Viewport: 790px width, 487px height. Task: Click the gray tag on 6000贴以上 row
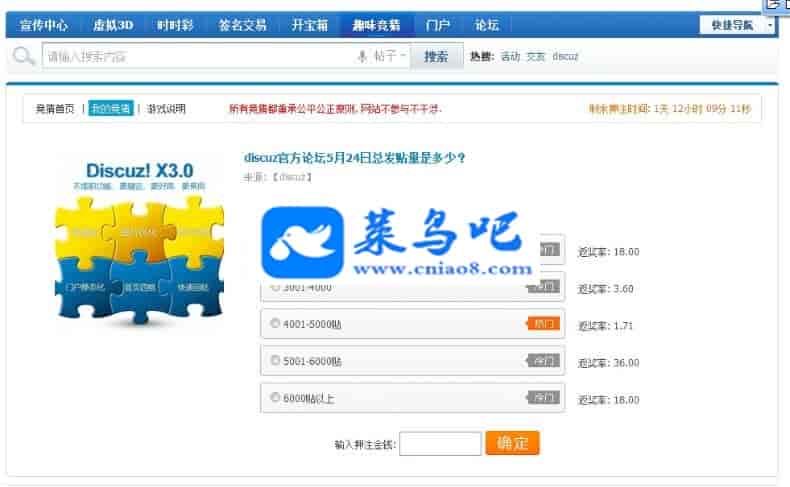click(x=543, y=397)
